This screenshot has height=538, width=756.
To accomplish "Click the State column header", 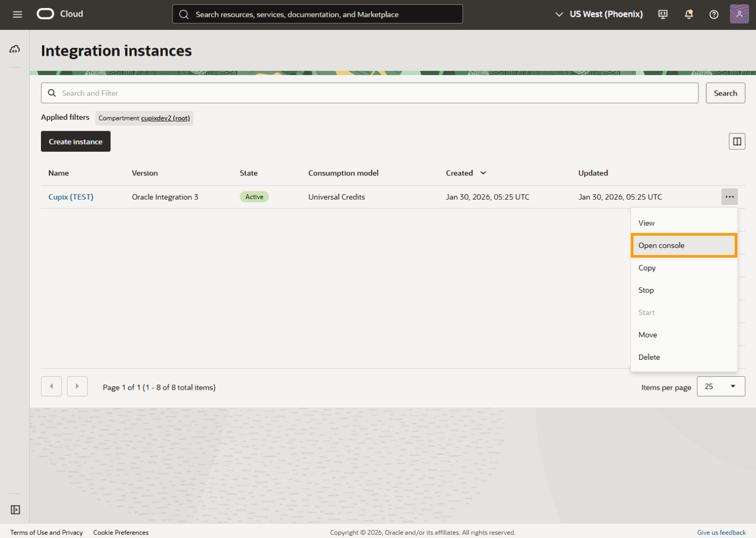I will click(x=249, y=173).
